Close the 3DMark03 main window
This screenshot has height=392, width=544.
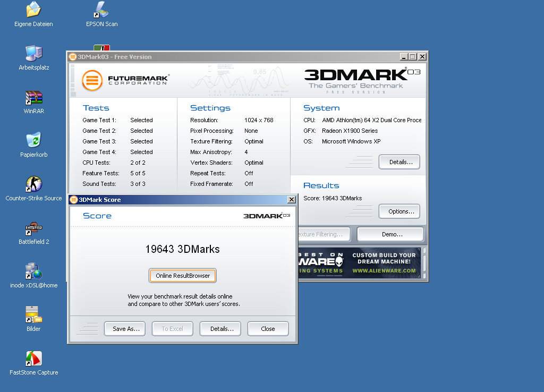(422, 56)
